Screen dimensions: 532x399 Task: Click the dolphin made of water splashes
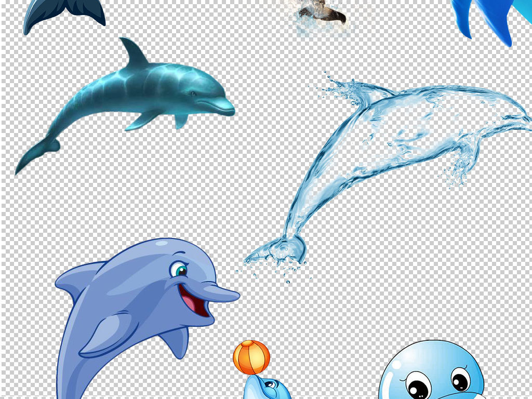click(383, 177)
